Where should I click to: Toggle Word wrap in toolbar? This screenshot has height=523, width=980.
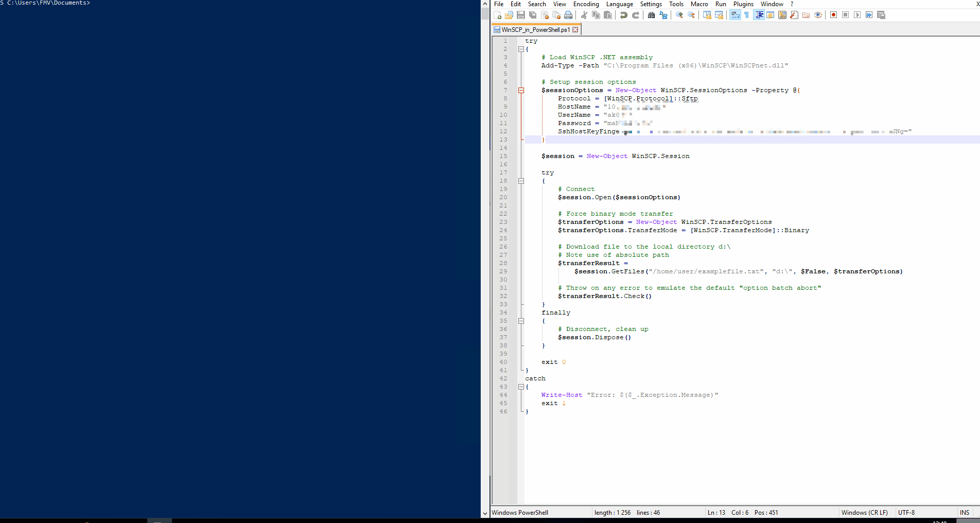pos(735,15)
